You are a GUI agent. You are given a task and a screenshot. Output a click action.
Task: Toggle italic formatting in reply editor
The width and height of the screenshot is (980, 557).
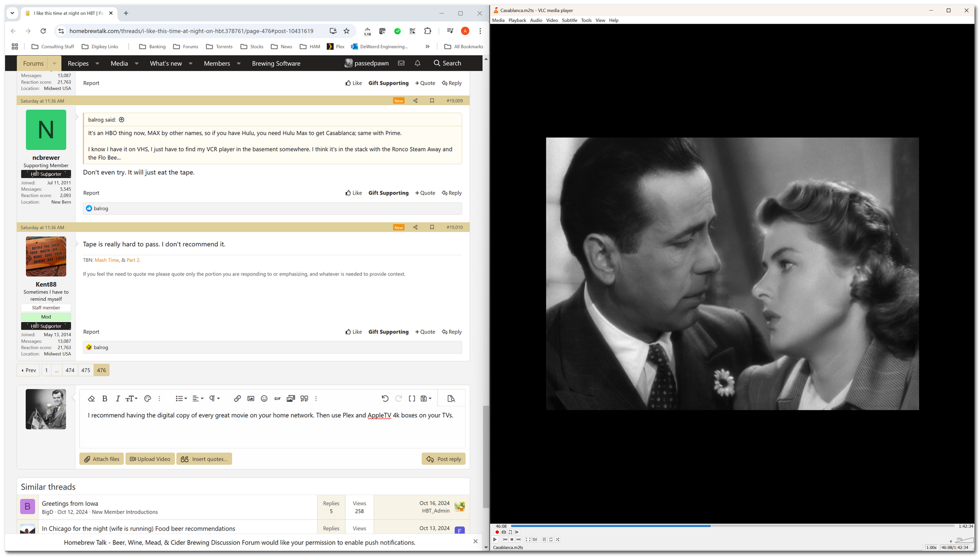pyautogui.click(x=117, y=399)
